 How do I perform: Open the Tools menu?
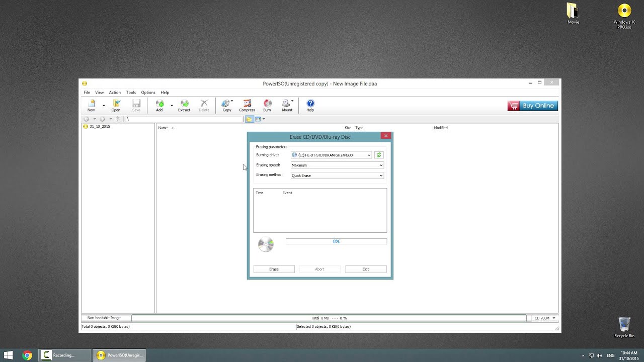pos(131,93)
